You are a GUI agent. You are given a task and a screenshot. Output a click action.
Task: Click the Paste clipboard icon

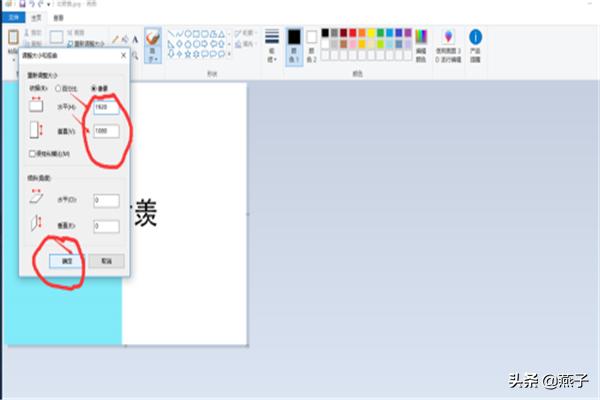point(13,38)
